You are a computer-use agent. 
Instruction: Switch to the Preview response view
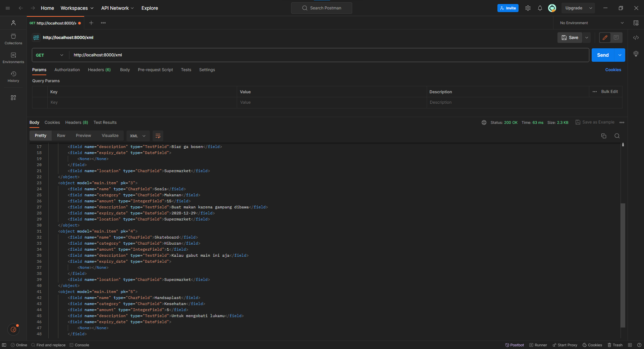tap(83, 136)
